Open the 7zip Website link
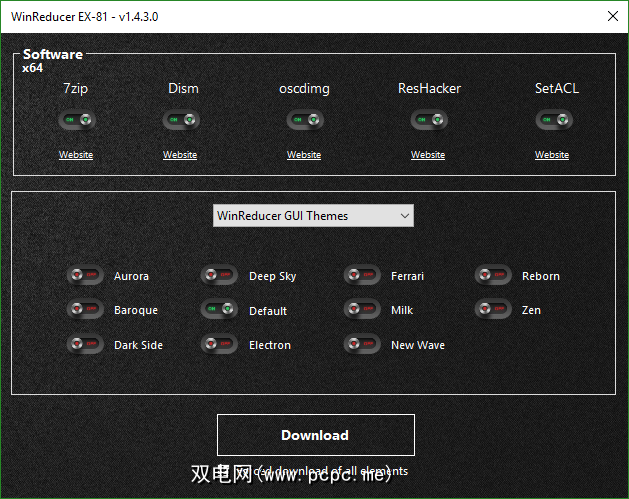 point(76,155)
